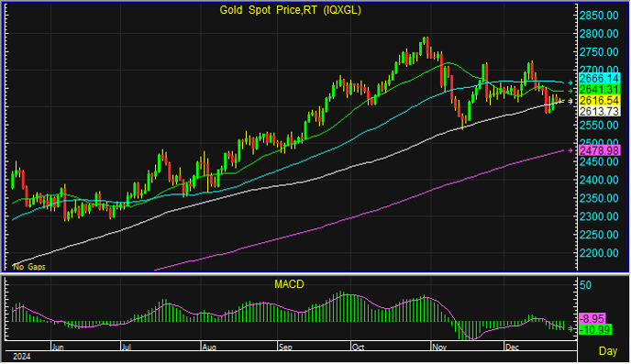
Task: Select the cyan 2666.14 price label
Action: [599, 79]
